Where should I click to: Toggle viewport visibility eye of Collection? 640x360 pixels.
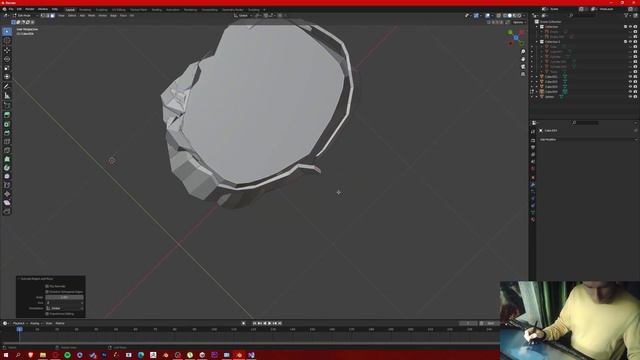pos(630,27)
